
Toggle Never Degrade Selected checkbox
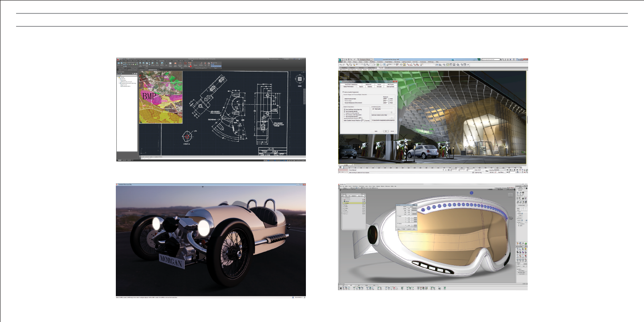pyautogui.click(x=344, y=111)
